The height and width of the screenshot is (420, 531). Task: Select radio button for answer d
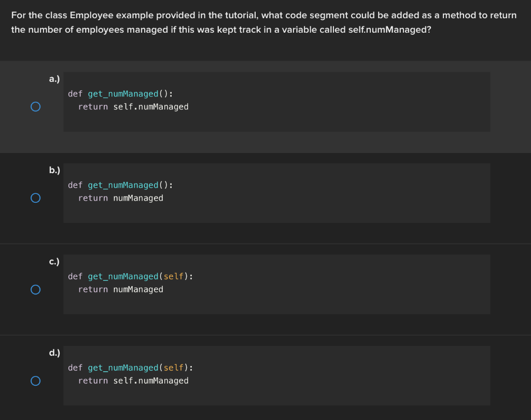(x=36, y=381)
